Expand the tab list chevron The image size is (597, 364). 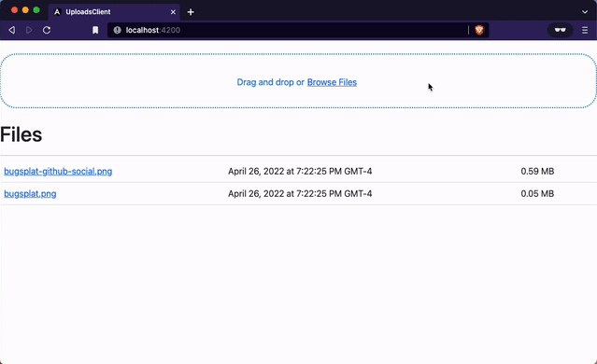coord(585,12)
